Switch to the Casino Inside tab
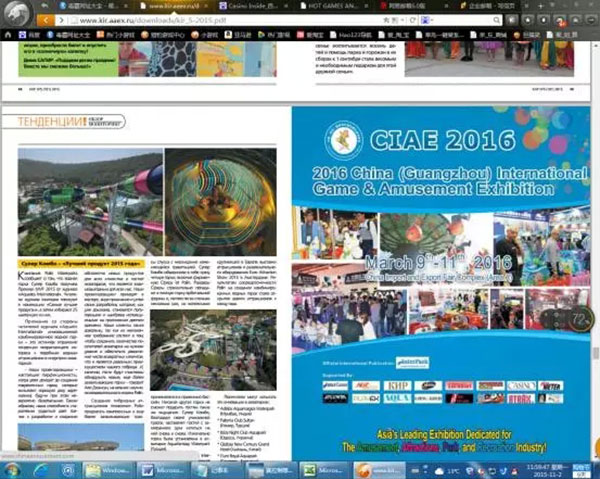 point(253,6)
